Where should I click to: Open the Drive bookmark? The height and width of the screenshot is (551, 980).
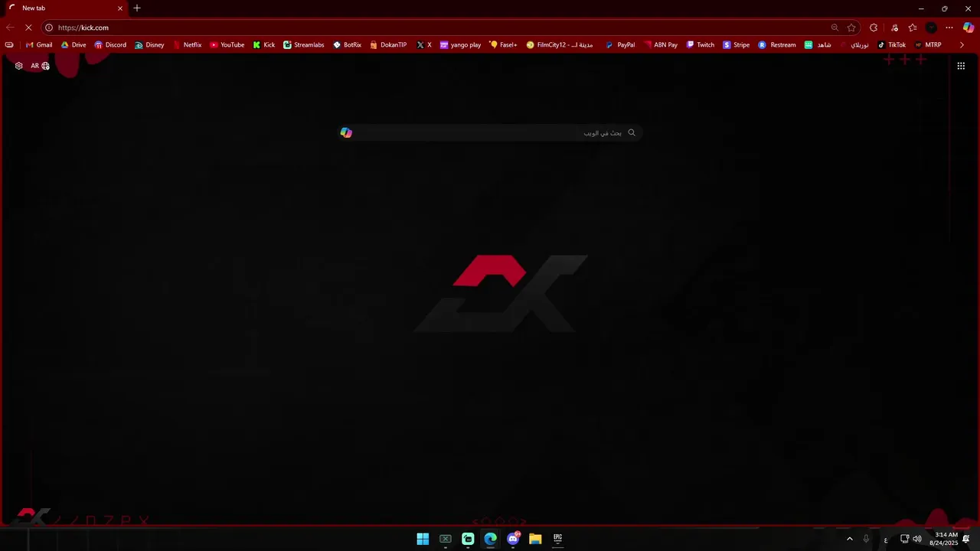coord(73,45)
